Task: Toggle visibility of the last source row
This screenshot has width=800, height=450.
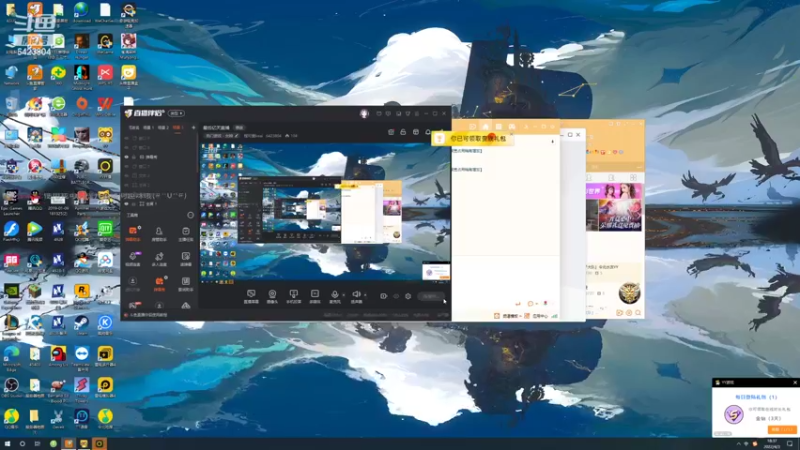Action: pos(127,204)
